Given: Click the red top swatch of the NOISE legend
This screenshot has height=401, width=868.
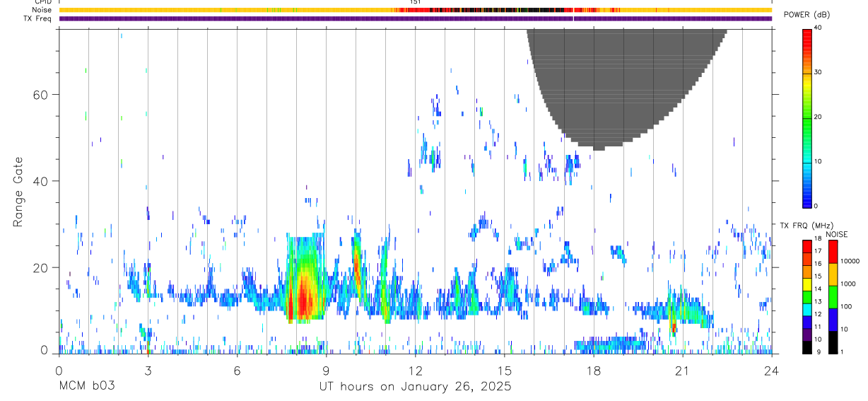Looking at the screenshot, I should point(833,251).
